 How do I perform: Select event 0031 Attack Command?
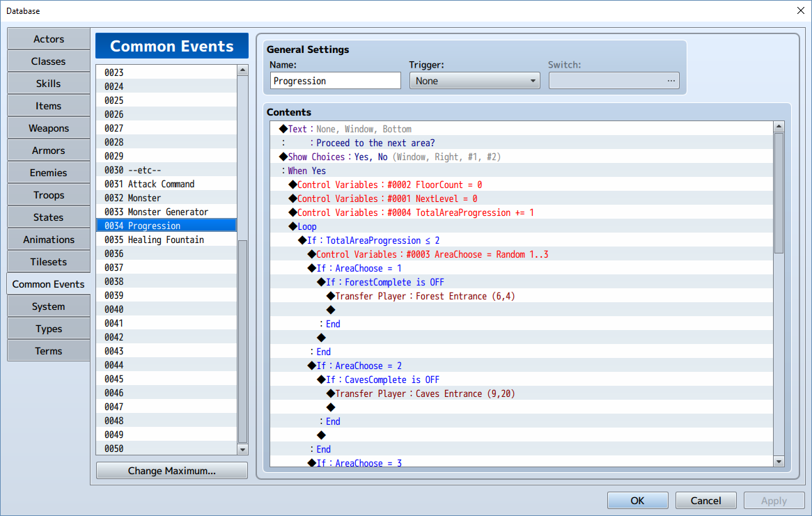166,184
